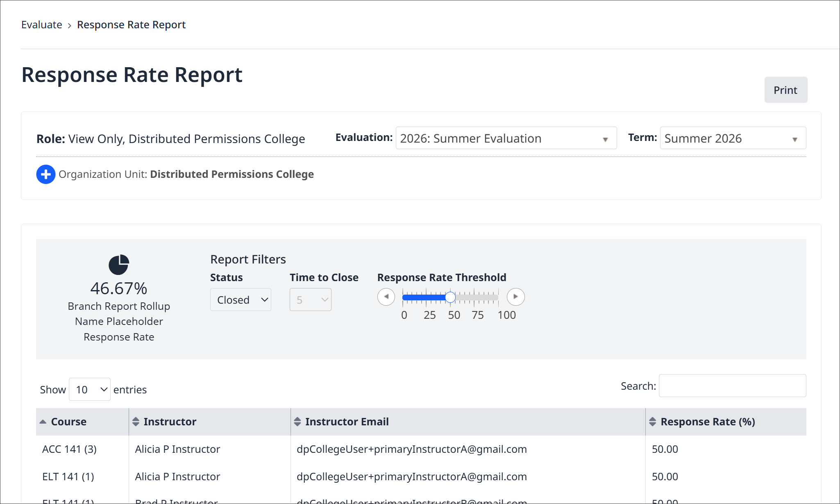Click the 100 mark on threshold slider
The image size is (840, 504).
pos(506,315)
